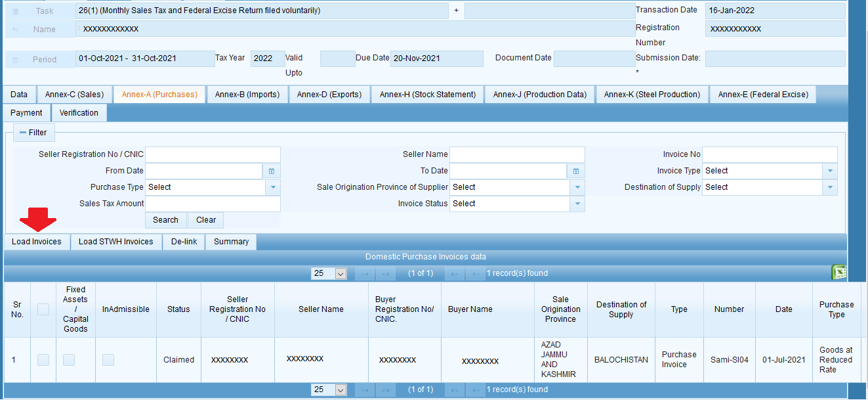Focus the Seller Name filter field
The image size is (868, 400).
(517, 154)
